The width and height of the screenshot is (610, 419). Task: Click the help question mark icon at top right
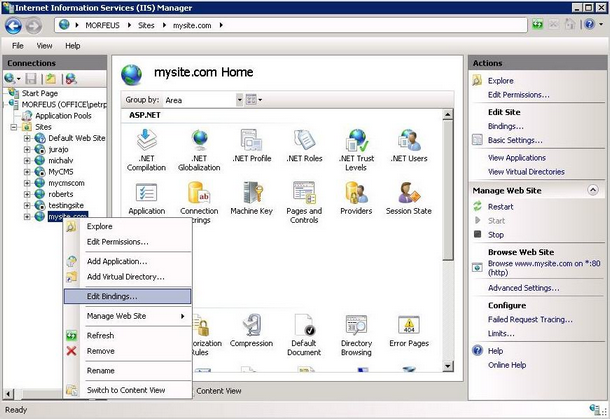[589, 25]
